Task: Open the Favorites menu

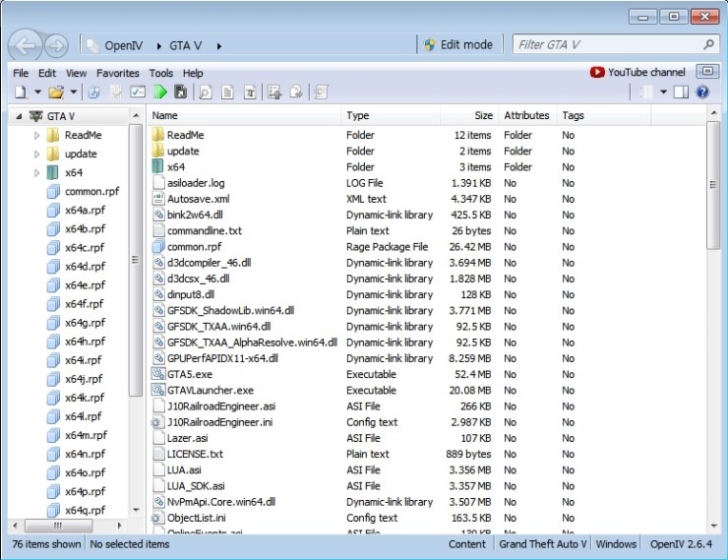Action: click(x=117, y=73)
